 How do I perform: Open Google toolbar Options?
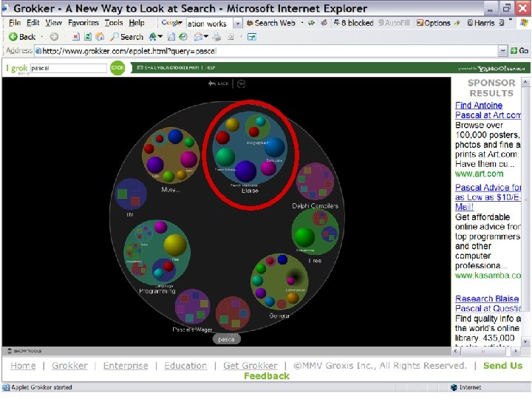coord(434,23)
